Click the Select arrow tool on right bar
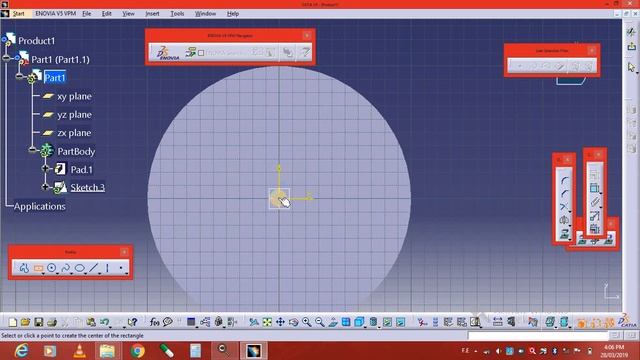The image size is (640, 360). [x=631, y=67]
